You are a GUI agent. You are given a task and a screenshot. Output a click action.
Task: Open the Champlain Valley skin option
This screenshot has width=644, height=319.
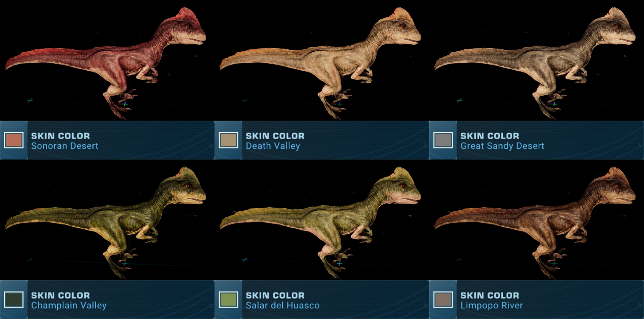69,305
